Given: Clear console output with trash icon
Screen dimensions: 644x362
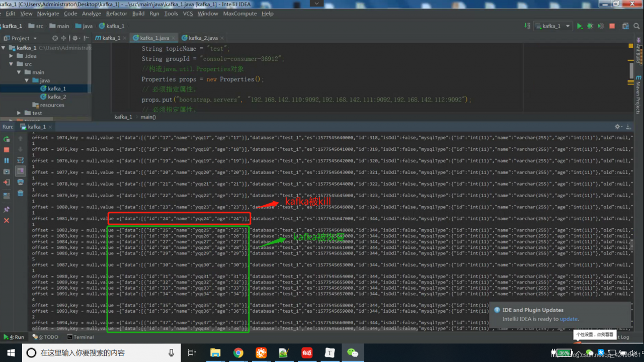Looking at the screenshot, I should coord(21,193).
